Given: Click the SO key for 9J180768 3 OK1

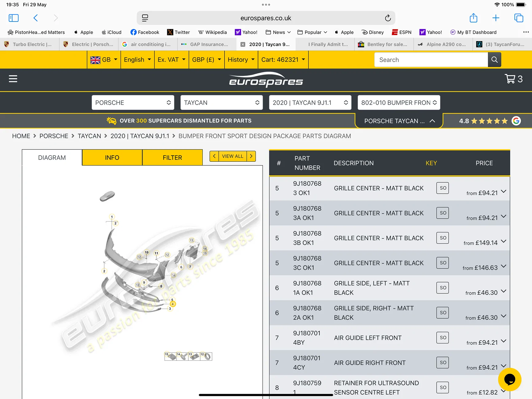Looking at the screenshot, I should pyautogui.click(x=443, y=188).
